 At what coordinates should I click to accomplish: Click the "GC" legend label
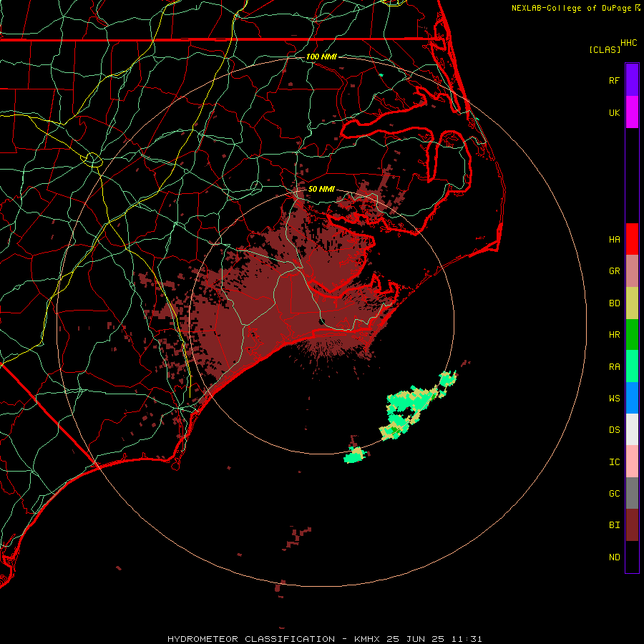[x=614, y=494]
